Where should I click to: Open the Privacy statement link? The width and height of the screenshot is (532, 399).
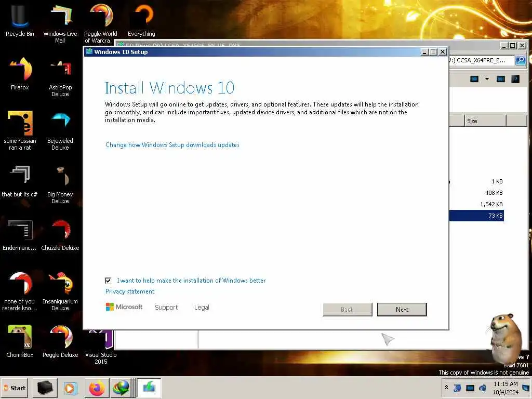[x=129, y=291]
